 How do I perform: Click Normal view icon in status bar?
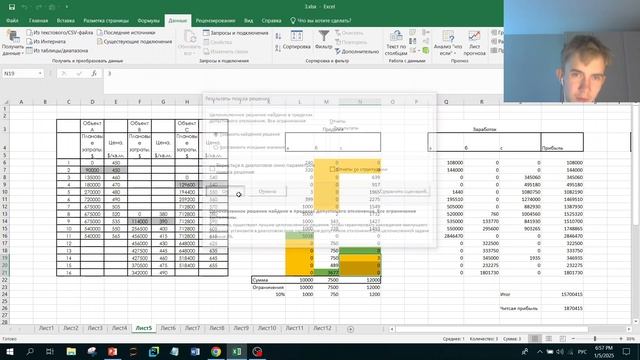click(535, 339)
